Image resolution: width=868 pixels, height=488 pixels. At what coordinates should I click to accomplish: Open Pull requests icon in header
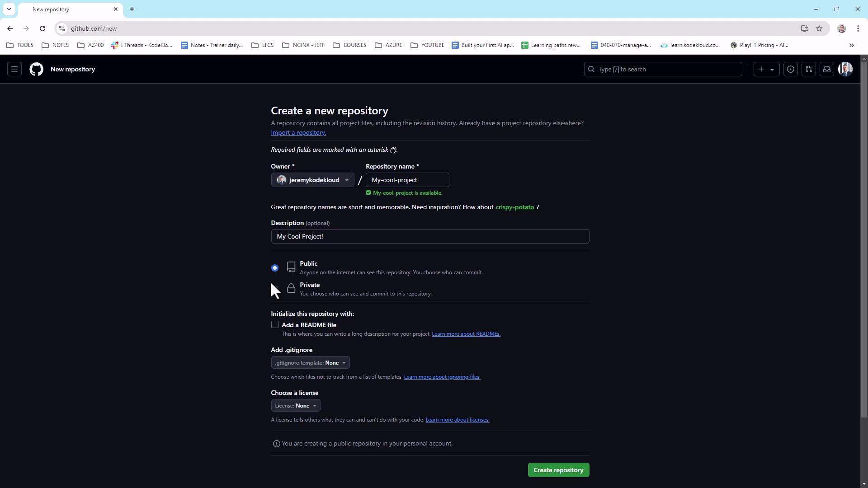[808, 69]
